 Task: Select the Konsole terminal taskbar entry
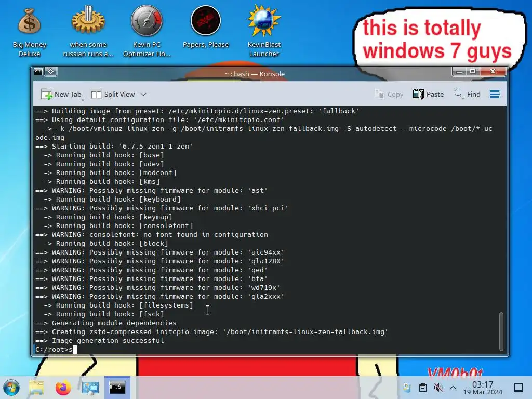point(117,387)
